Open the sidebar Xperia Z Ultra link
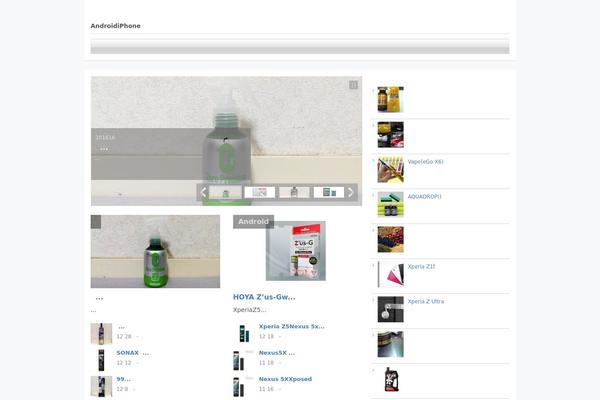 pyautogui.click(x=426, y=302)
